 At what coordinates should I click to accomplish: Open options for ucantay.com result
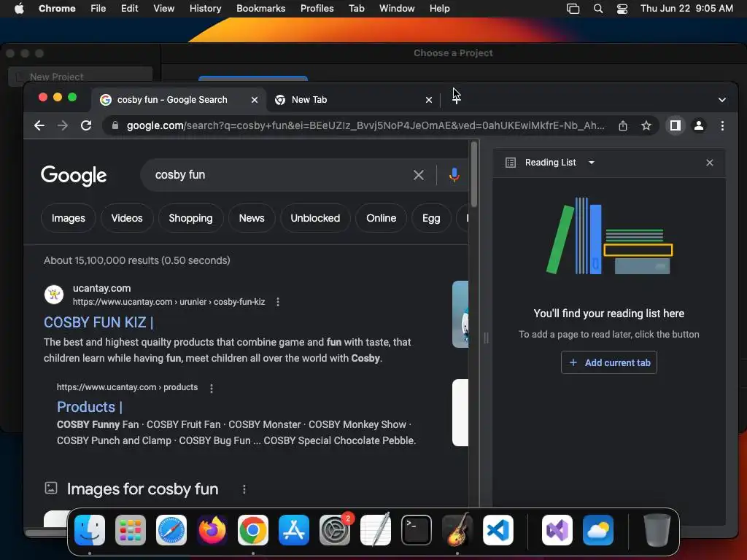tap(278, 302)
